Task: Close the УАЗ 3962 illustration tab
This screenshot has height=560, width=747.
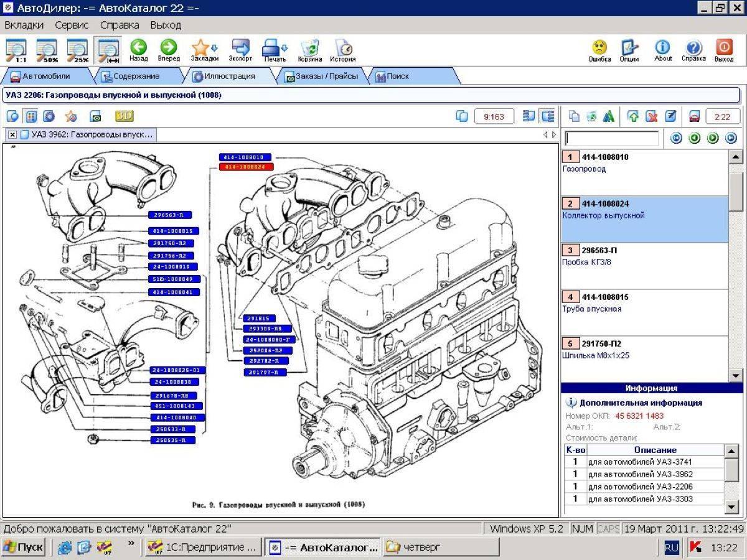Action: (x=12, y=134)
